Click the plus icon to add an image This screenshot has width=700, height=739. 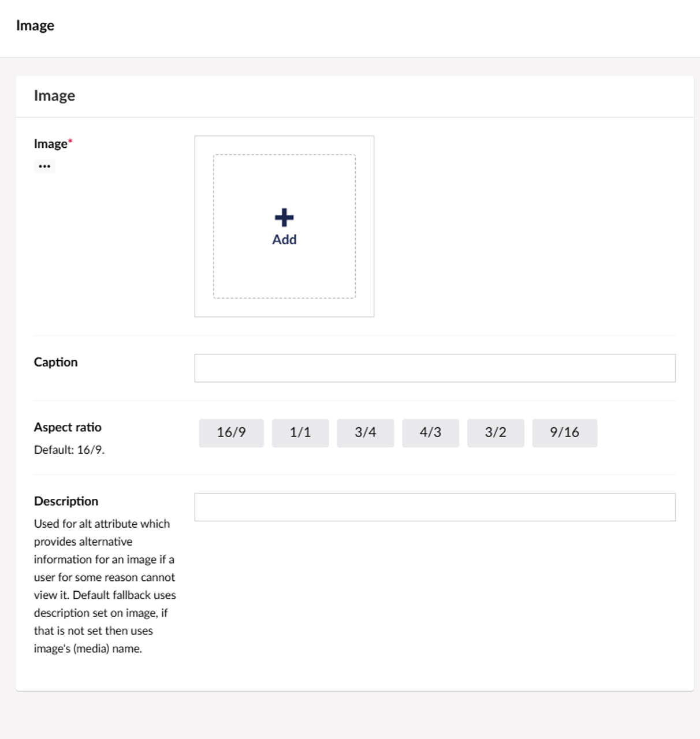click(x=284, y=218)
